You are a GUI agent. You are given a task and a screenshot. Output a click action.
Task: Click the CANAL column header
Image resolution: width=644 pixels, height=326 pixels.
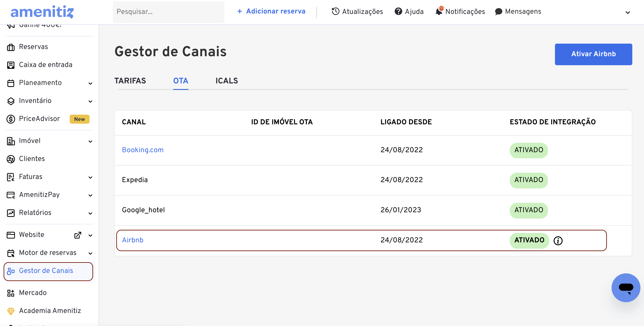click(134, 122)
